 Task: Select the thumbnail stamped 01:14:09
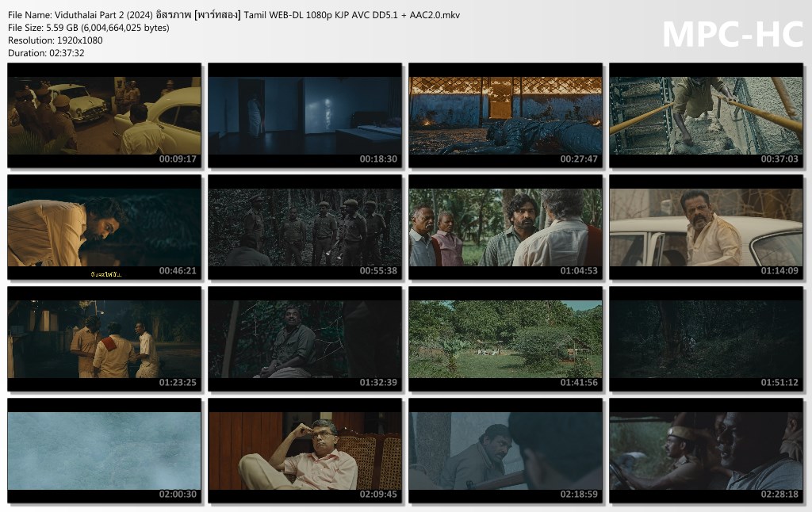(707, 227)
